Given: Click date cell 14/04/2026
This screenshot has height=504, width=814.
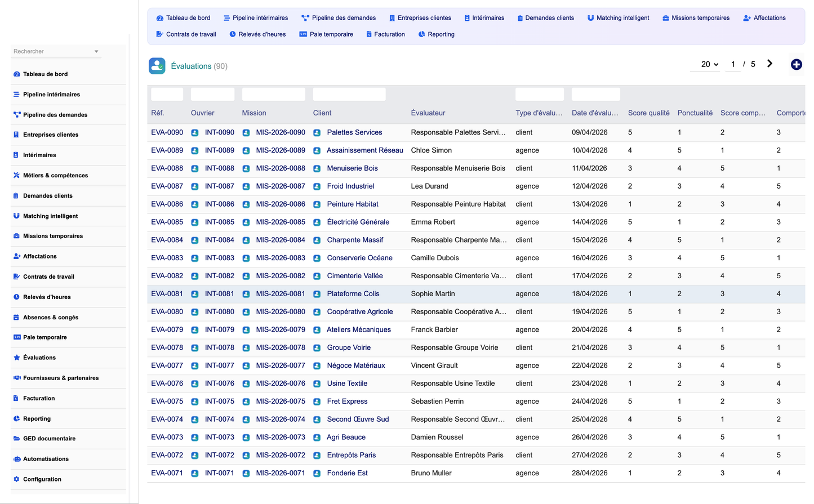Looking at the screenshot, I should click(x=589, y=222).
